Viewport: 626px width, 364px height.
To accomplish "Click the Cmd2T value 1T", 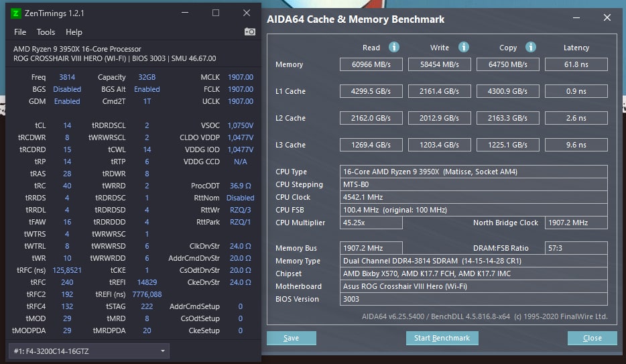I will point(147,101).
